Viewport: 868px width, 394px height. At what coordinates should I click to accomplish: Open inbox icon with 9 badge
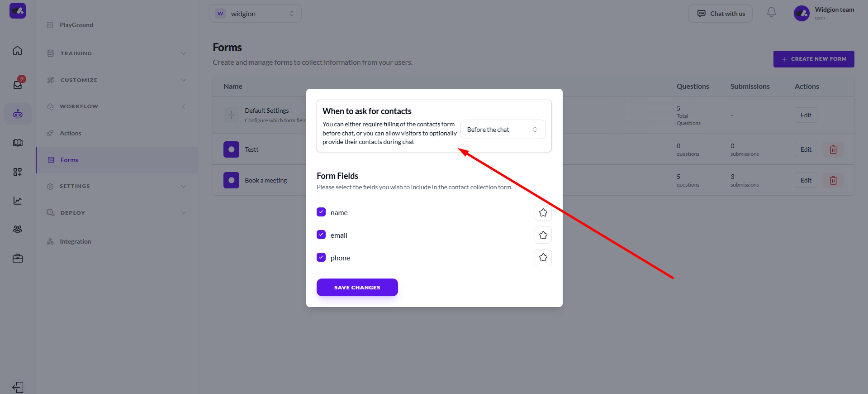(x=18, y=83)
